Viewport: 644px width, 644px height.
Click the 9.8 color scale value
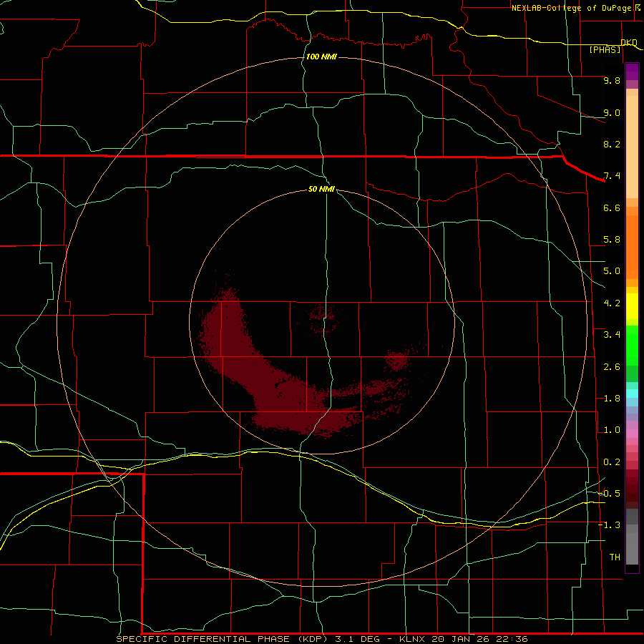612,80
